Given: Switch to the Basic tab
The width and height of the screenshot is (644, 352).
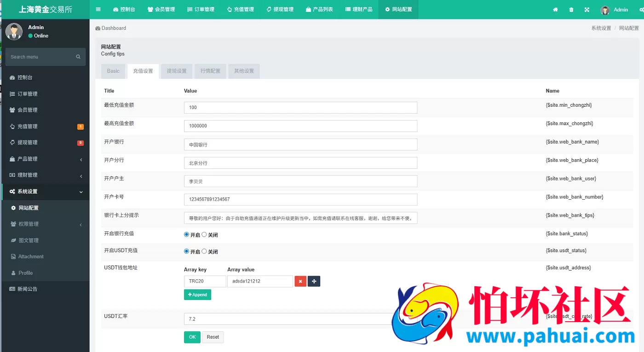Looking at the screenshot, I should (113, 71).
